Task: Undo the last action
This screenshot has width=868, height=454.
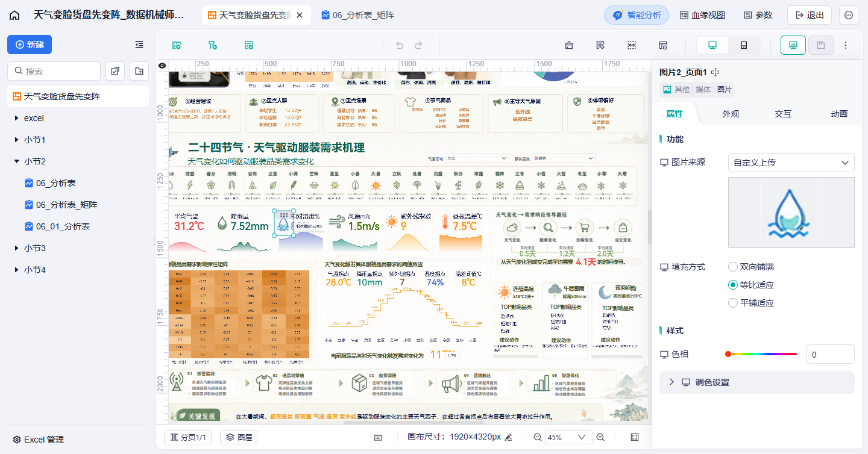Action: pos(400,45)
